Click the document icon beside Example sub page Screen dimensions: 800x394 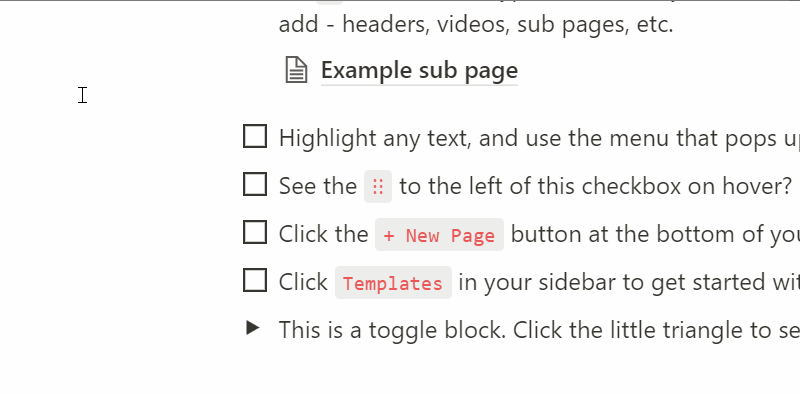pyautogui.click(x=296, y=70)
